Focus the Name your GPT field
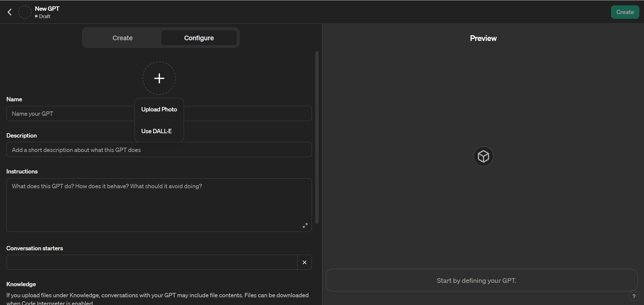Viewport: 644px width, 305px height. pos(67,113)
